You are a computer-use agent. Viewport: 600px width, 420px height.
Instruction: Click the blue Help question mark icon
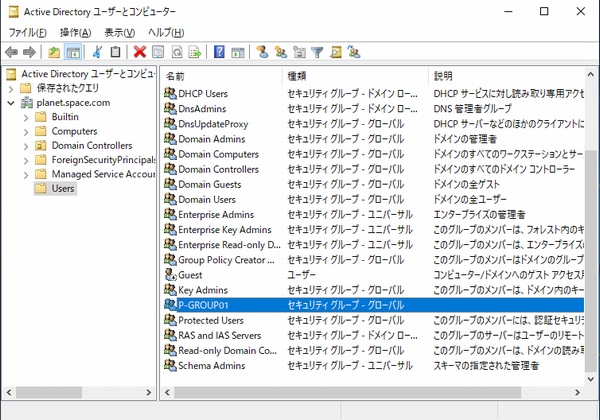219,52
